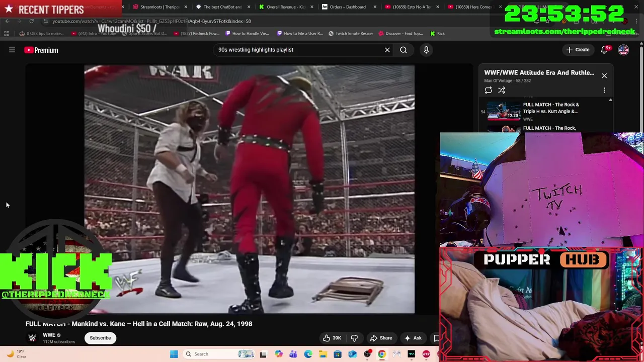Viewport: 644px width, 362px height.
Task: Go back with browser back arrow
Action: tap(7, 21)
